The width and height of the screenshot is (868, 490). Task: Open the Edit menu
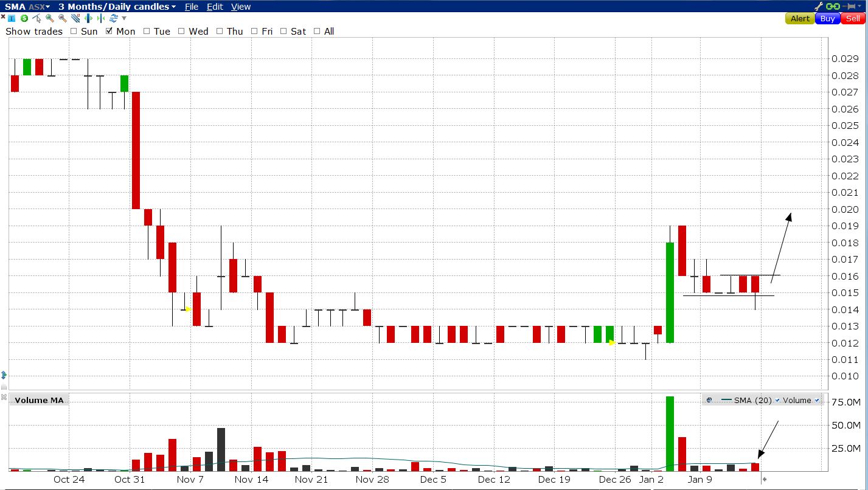(x=215, y=7)
